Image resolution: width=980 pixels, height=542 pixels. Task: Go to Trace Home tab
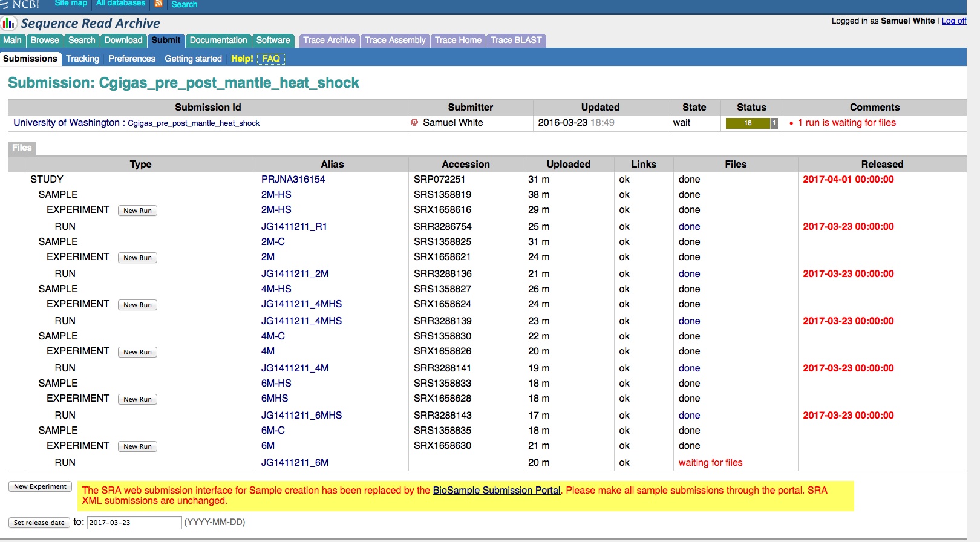[458, 41]
